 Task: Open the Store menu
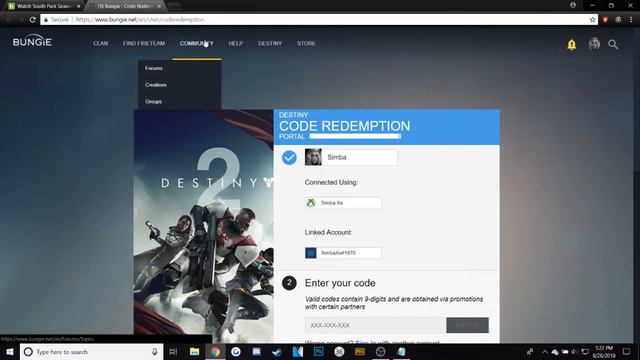(x=306, y=43)
